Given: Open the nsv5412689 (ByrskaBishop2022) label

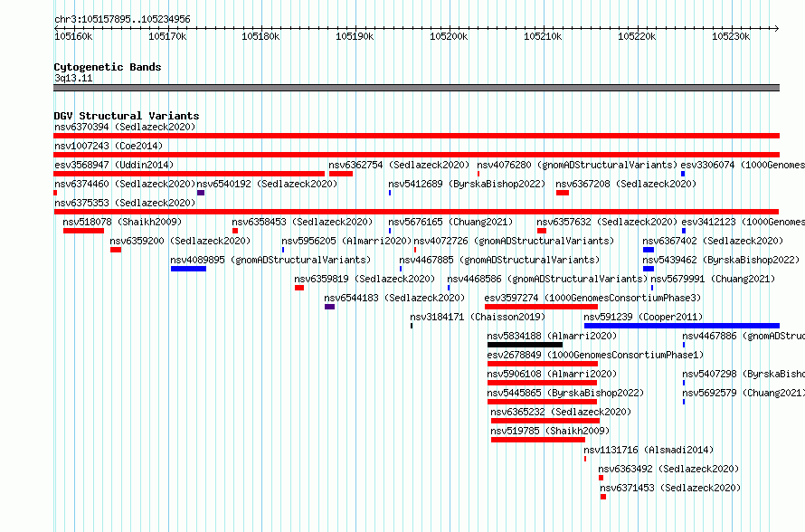Looking at the screenshot, I should pyautogui.click(x=467, y=184).
